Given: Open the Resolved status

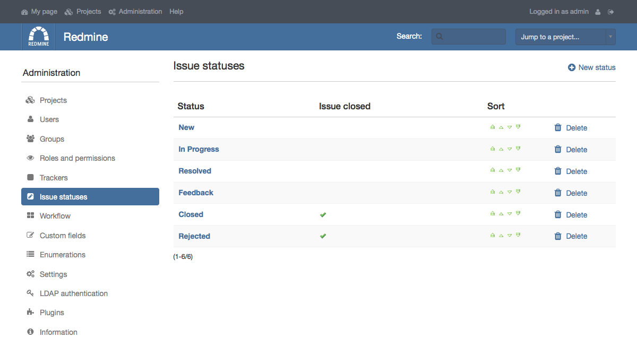Looking at the screenshot, I should point(195,171).
